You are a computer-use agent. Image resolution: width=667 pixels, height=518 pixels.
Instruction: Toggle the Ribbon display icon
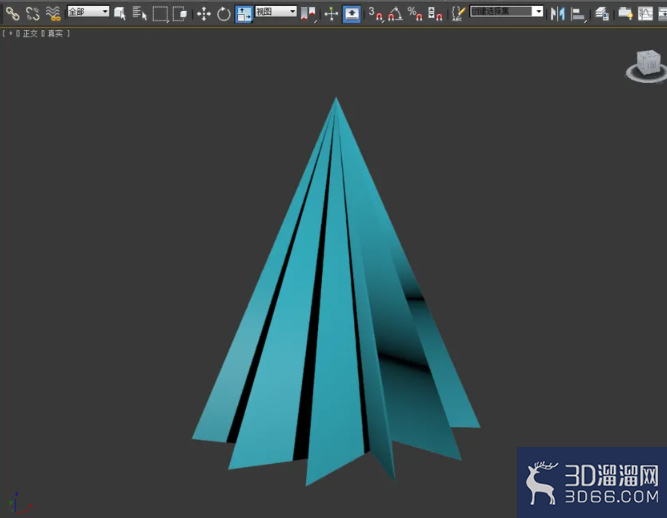click(625, 14)
